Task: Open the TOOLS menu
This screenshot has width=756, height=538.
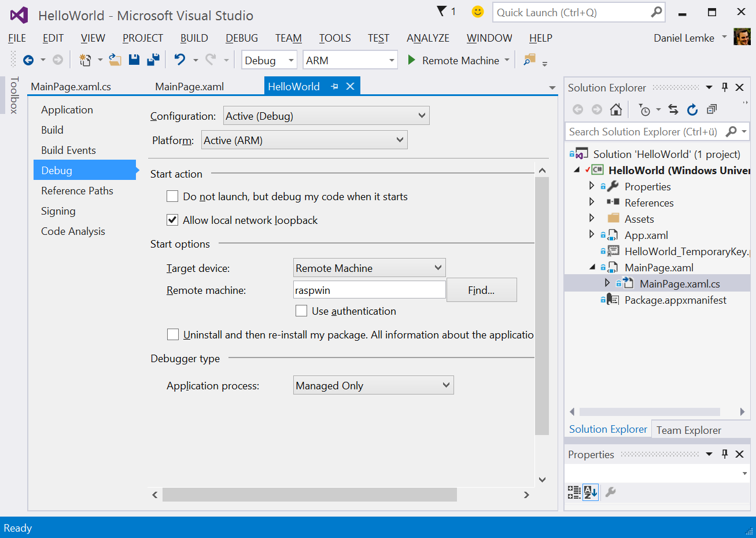Action: (x=335, y=38)
